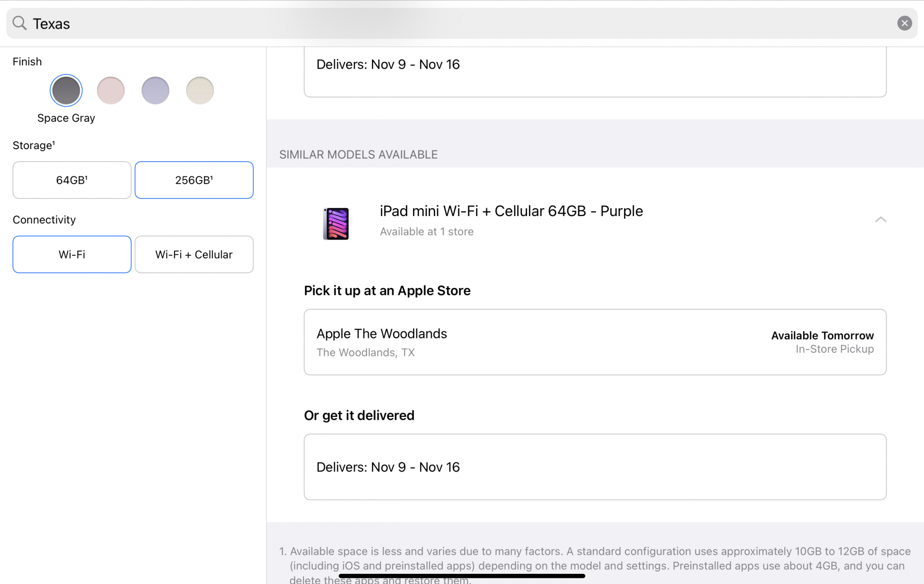Switch to Wi-Fi + Cellular connectivity
The height and width of the screenshot is (584, 924).
(194, 254)
